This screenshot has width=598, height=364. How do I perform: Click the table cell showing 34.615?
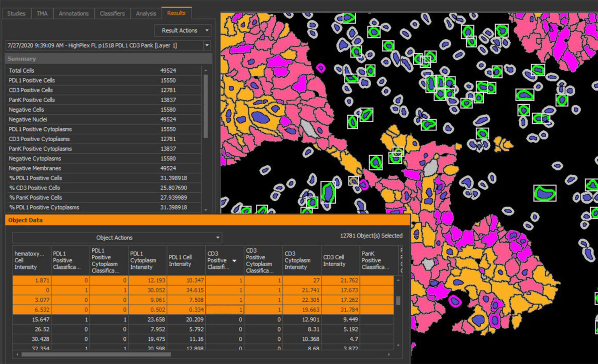186,290
